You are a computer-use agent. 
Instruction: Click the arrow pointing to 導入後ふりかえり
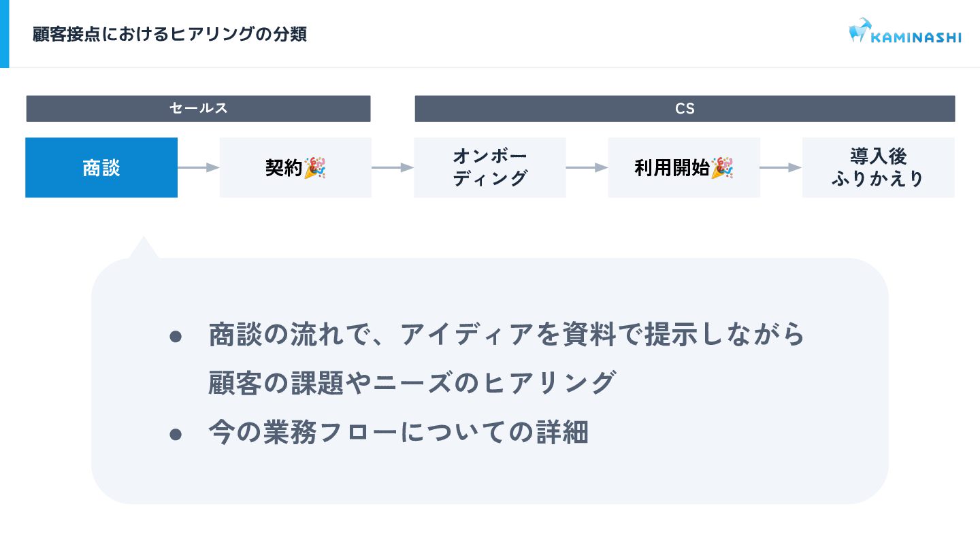click(x=781, y=167)
